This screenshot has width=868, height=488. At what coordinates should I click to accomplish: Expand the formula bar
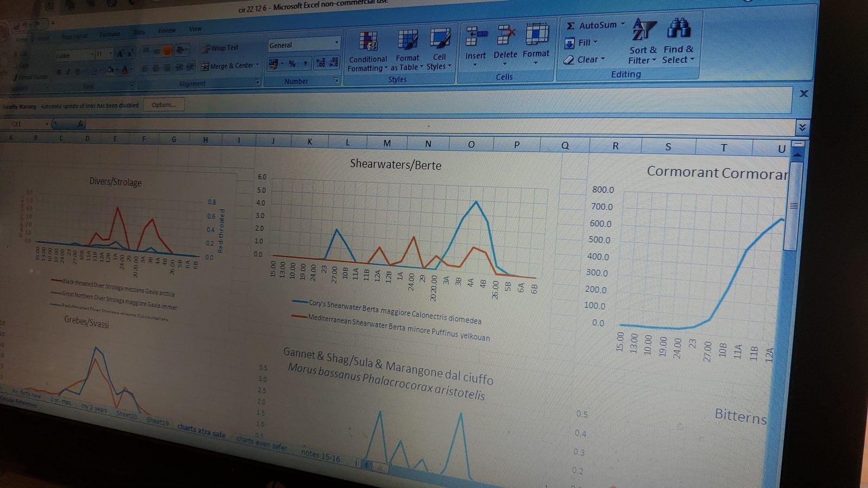[802, 127]
